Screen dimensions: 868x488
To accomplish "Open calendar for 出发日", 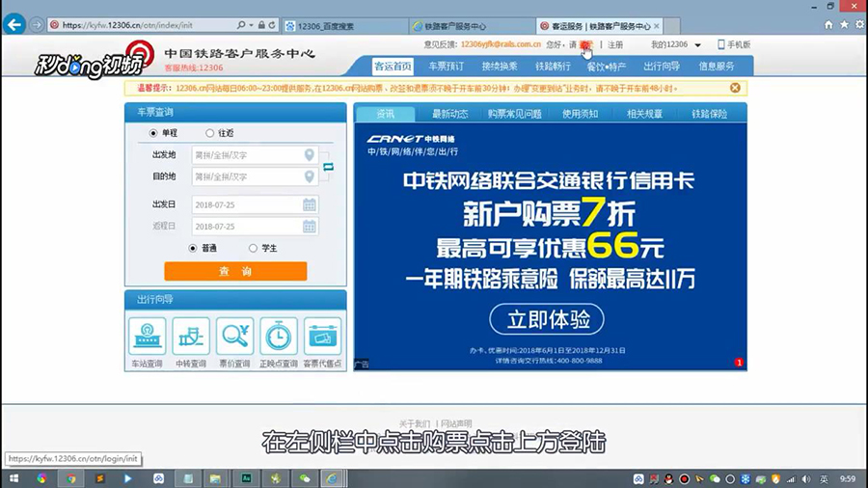I will click(x=310, y=204).
